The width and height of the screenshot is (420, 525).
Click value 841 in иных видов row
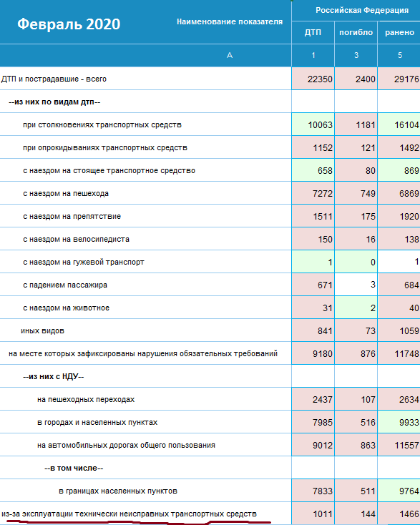coord(325,330)
